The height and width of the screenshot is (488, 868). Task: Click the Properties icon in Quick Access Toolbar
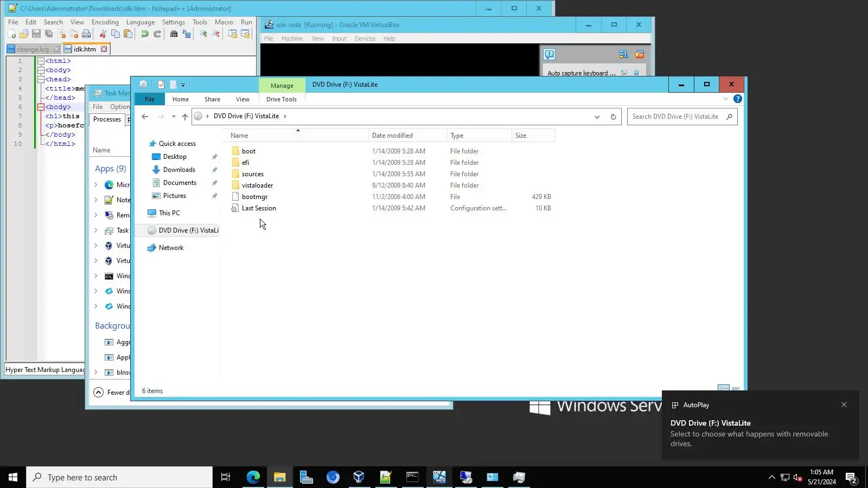[161, 85]
